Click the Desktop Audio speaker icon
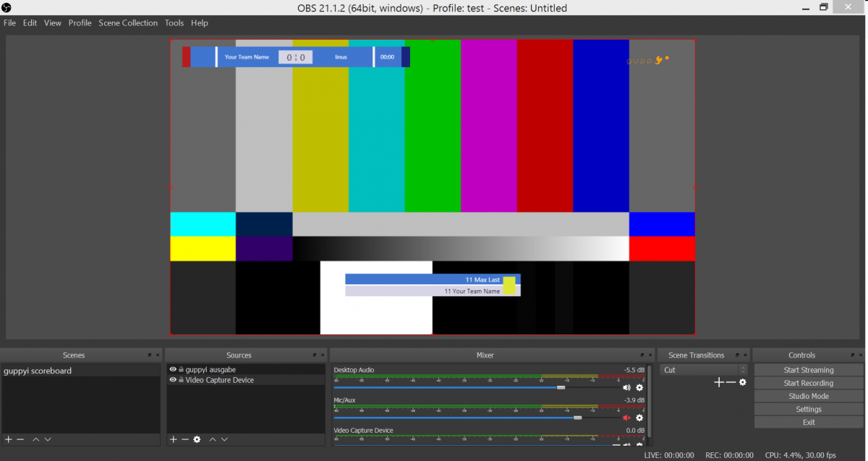 click(626, 387)
